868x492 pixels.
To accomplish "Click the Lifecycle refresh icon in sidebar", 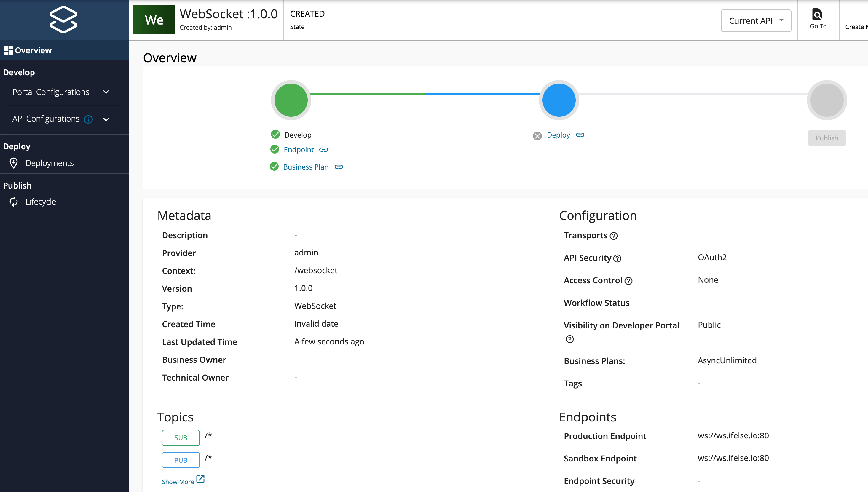I will click(x=14, y=202).
